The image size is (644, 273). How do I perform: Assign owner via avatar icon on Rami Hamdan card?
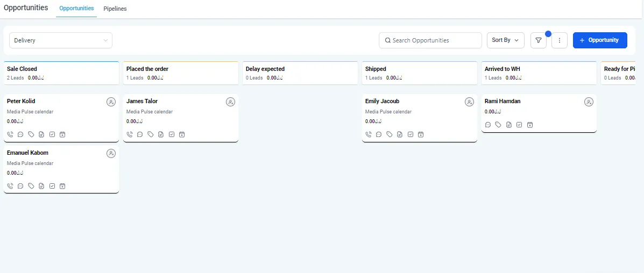[589, 102]
